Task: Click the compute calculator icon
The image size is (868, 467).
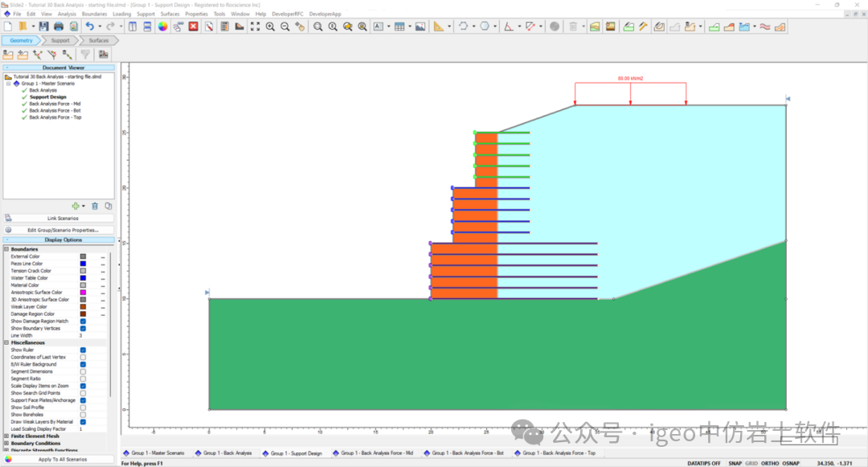Action: 224,27
